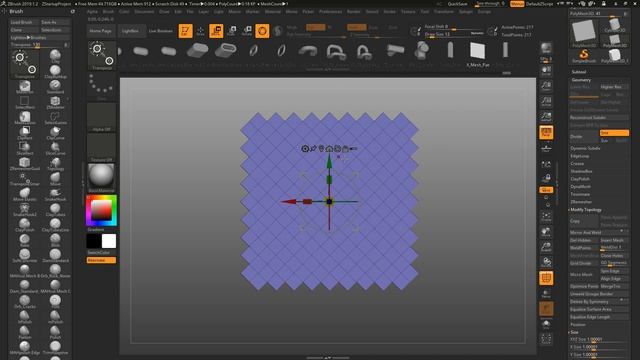Click the gizmo home reset icon
The width and height of the screenshot is (640, 360).
pyautogui.click(x=329, y=149)
